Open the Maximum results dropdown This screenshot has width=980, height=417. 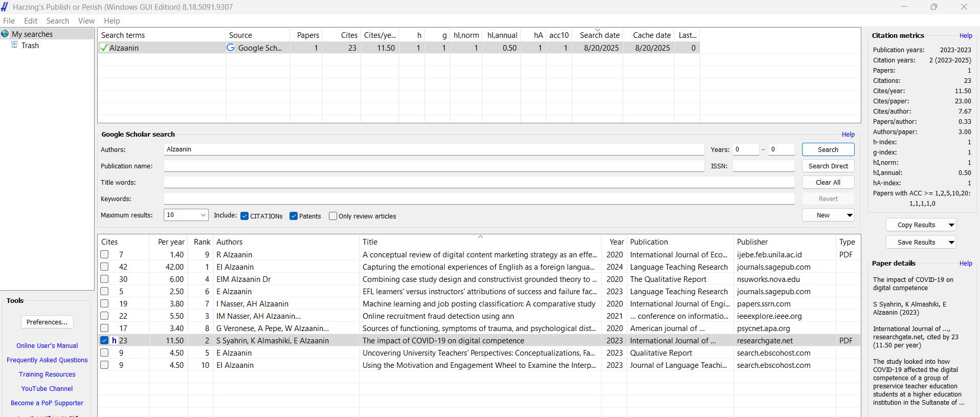(x=203, y=215)
